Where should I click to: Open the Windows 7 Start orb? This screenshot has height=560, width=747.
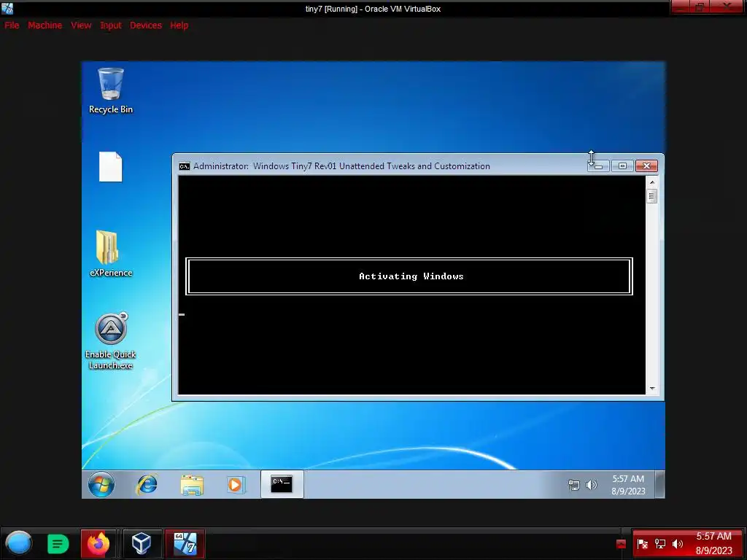tap(101, 484)
